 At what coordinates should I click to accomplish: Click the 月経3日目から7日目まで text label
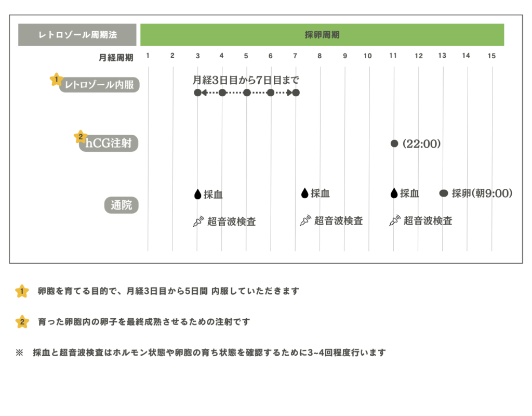(x=248, y=80)
